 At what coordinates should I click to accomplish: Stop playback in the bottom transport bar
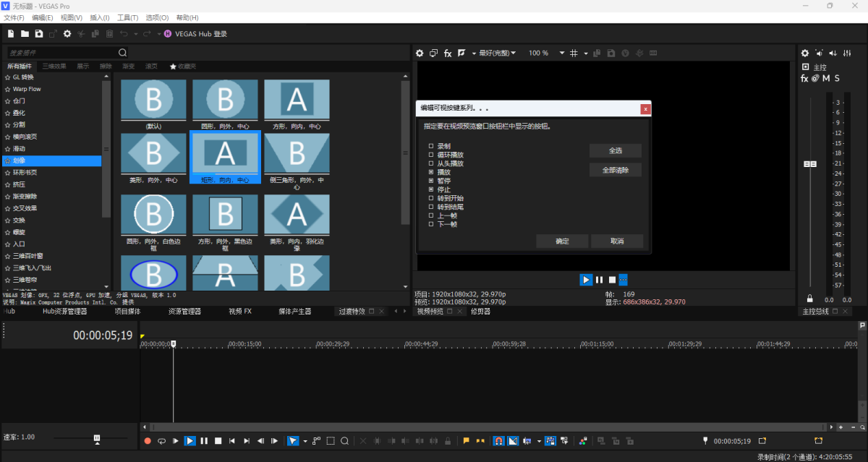point(218,440)
